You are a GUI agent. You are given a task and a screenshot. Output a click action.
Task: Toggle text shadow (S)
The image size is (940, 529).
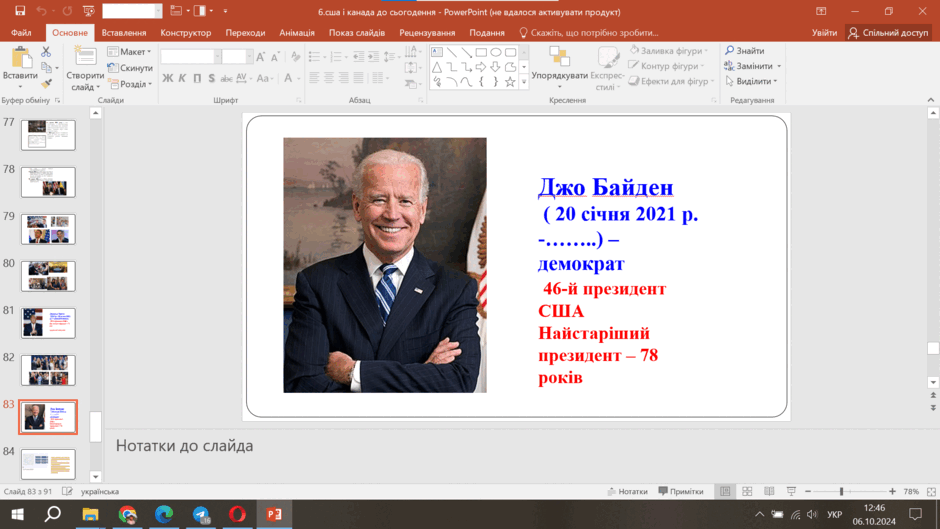212,78
